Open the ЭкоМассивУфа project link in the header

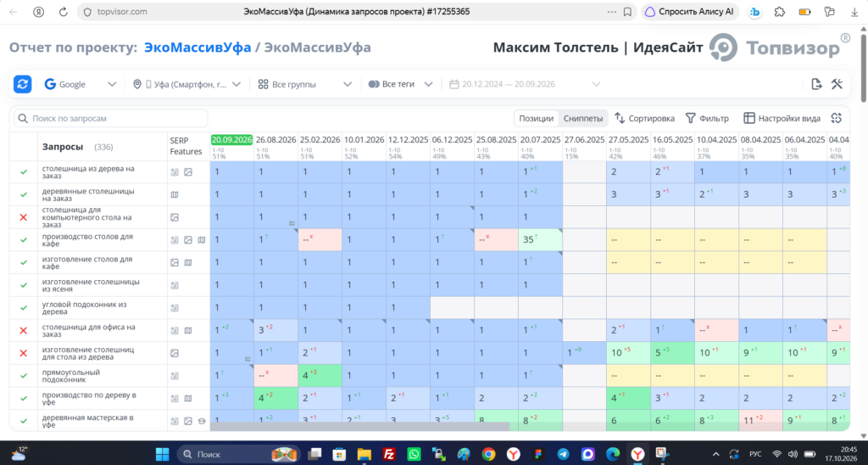point(198,48)
